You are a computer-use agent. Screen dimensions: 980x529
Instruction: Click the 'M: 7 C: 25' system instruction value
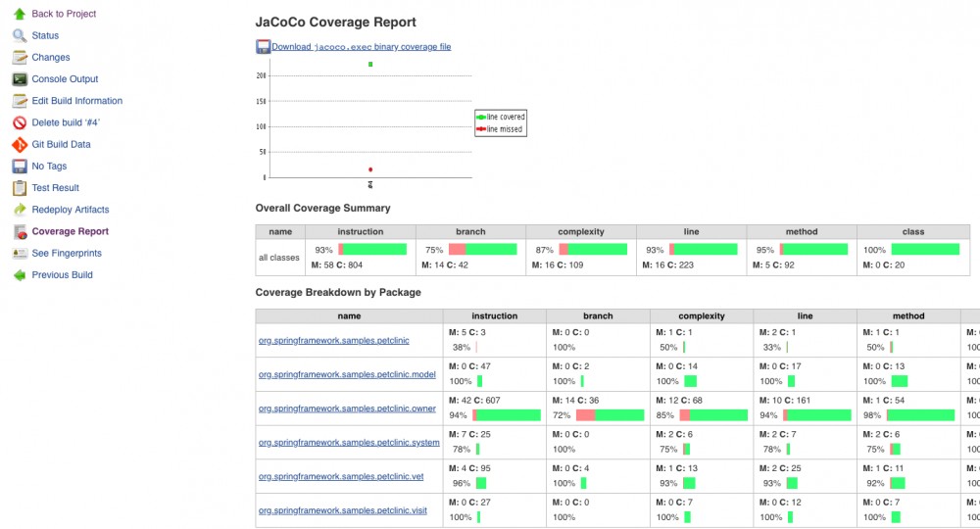coord(469,434)
